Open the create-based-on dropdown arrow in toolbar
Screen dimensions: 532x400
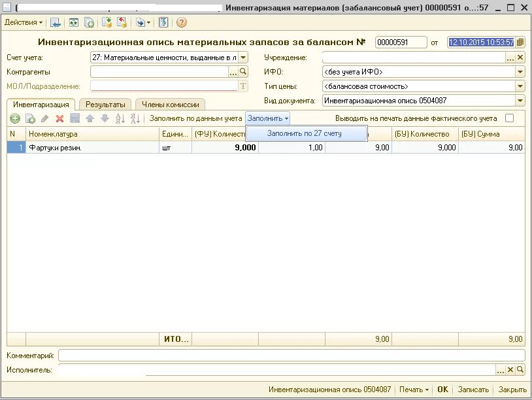(x=148, y=23)
